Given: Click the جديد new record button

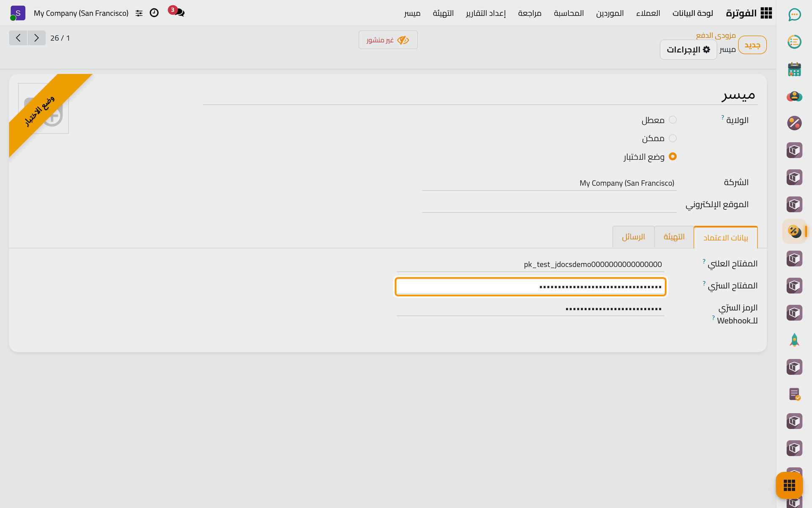Looking at the screenshot, I should (x=752, y=45).
